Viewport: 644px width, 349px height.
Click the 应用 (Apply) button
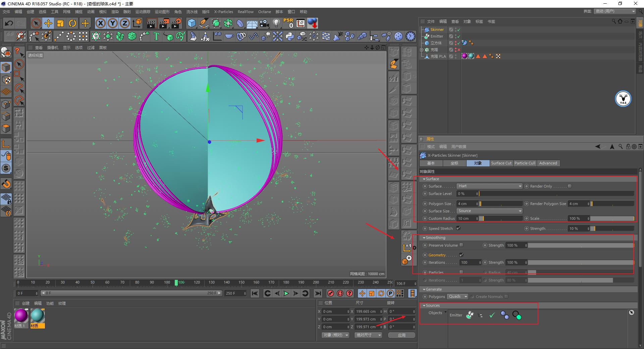tap(401, 335)
